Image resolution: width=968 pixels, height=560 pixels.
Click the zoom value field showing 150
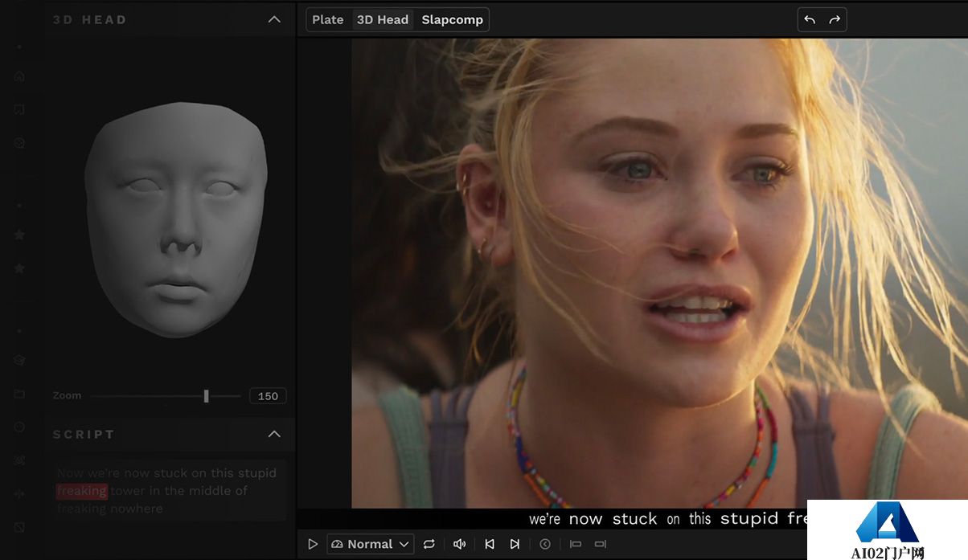[x=268, y=396]
